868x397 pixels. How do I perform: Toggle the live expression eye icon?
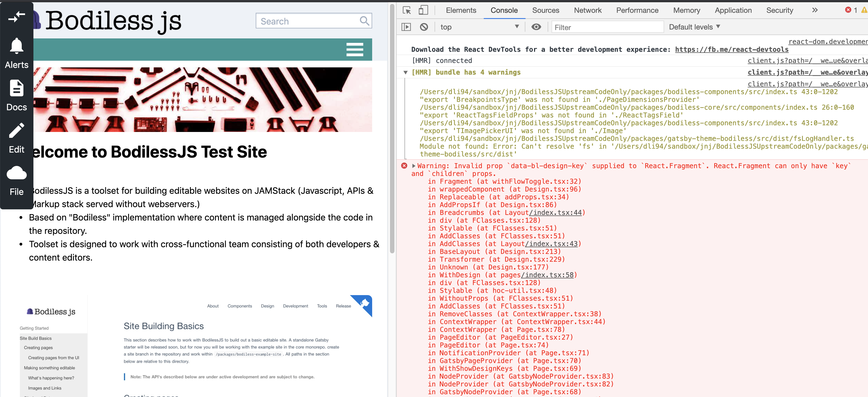536,27
